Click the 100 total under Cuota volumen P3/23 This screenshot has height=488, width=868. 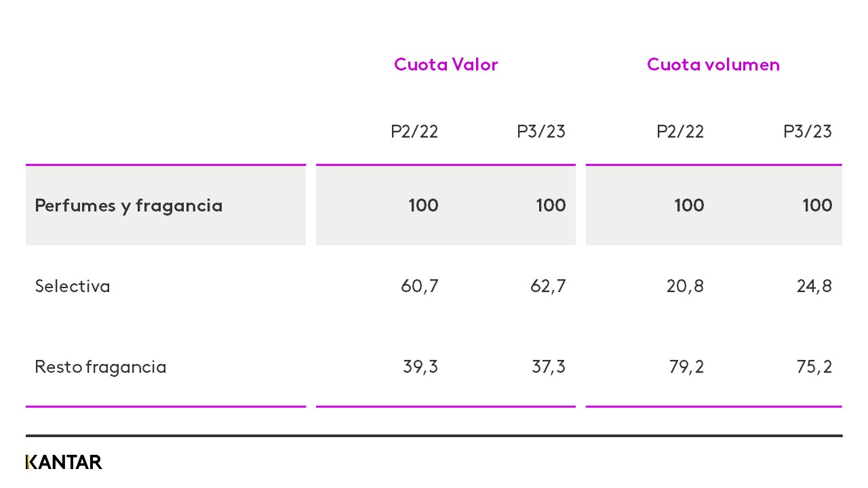pyautogui.click(x=817, y=205)
